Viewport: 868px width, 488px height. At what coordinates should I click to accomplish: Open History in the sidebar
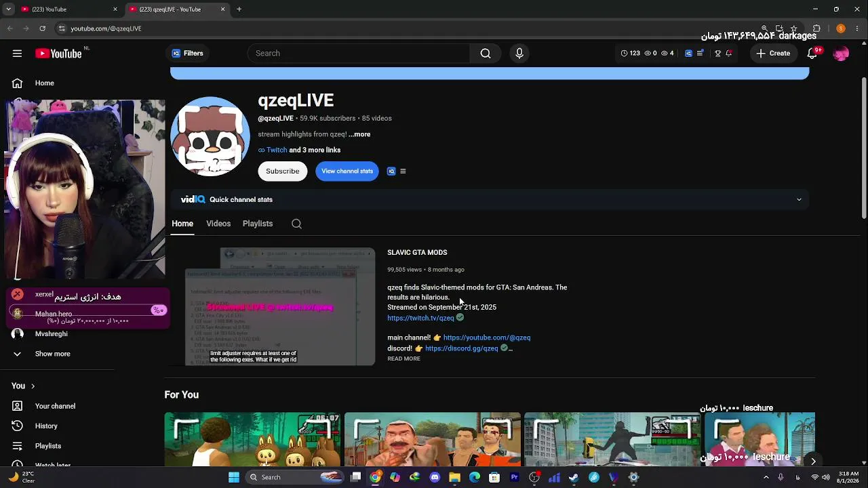(46, 426)
